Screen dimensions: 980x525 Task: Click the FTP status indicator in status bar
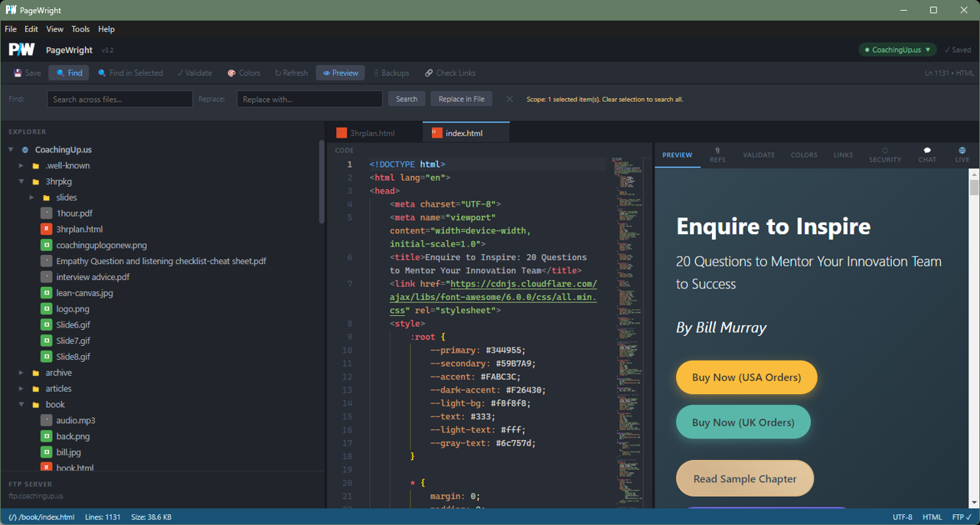click(x=960, y=517)
